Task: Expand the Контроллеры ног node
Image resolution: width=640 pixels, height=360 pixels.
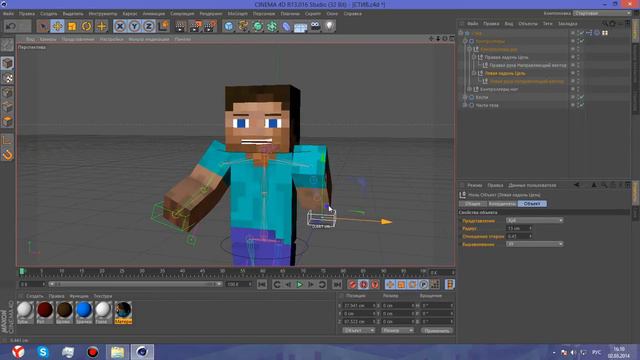Action: [x=469, y=89]
